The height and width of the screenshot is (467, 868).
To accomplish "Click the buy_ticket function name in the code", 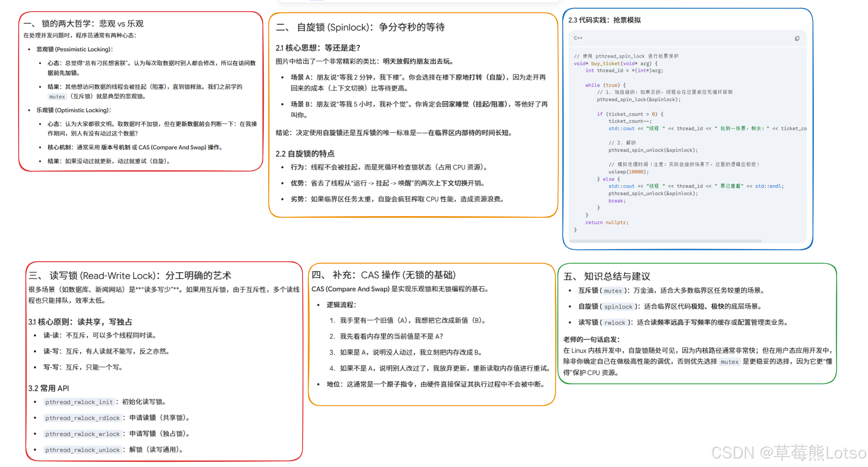I will point(605,63).
